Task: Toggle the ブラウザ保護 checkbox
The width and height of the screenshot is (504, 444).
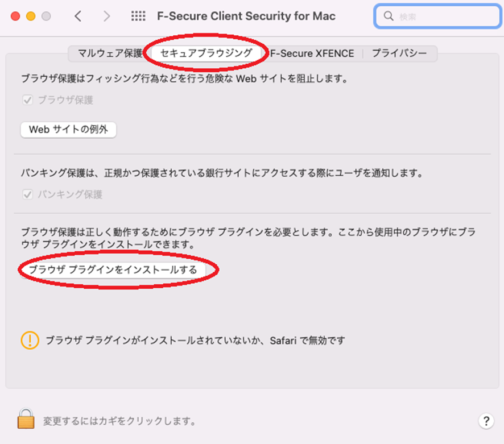Action: 28,100
